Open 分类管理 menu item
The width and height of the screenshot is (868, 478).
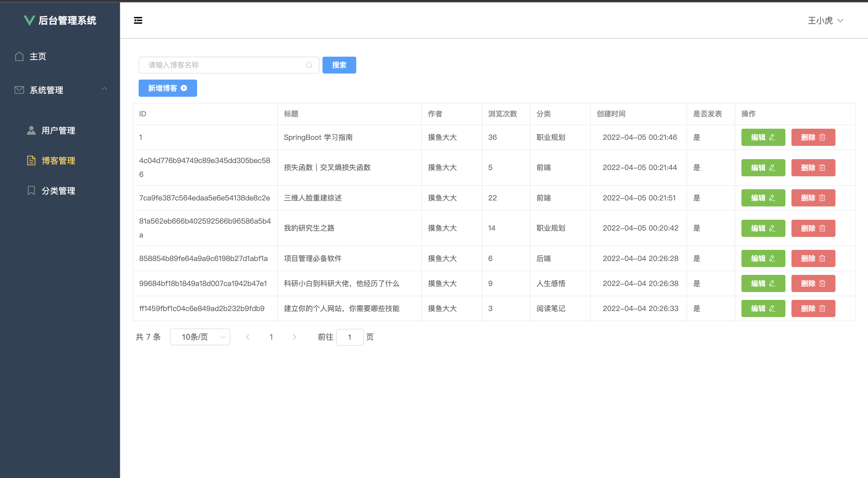(58, 191)
